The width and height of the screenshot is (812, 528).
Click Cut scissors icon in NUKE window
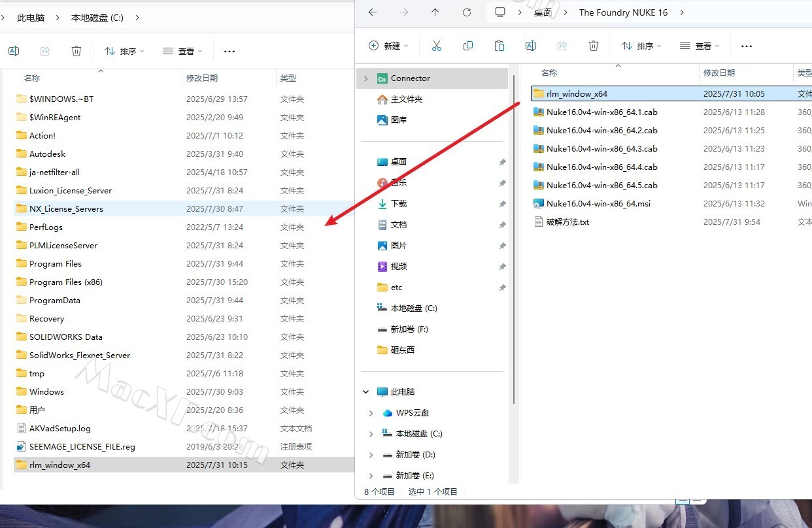pos(437,46)
